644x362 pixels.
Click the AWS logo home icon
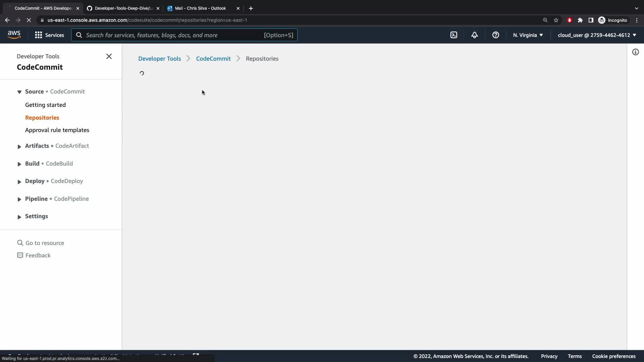(14, 35)
